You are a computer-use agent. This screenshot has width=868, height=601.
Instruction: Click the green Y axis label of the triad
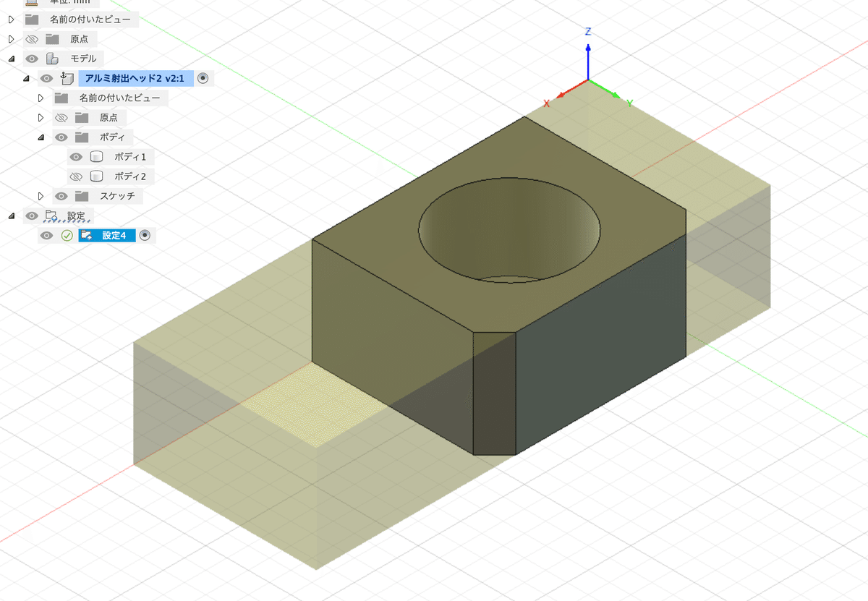(x=630, y=104)
